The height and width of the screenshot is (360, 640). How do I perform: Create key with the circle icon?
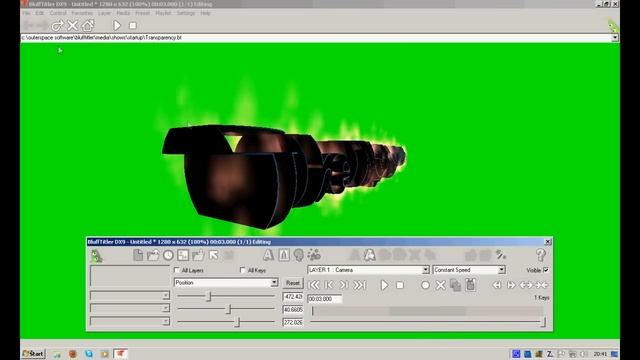pos(425,285)
